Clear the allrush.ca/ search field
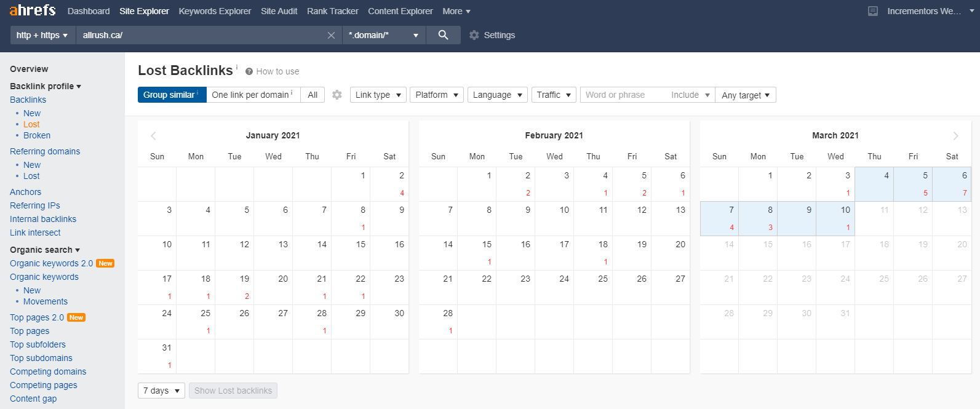 331,35
